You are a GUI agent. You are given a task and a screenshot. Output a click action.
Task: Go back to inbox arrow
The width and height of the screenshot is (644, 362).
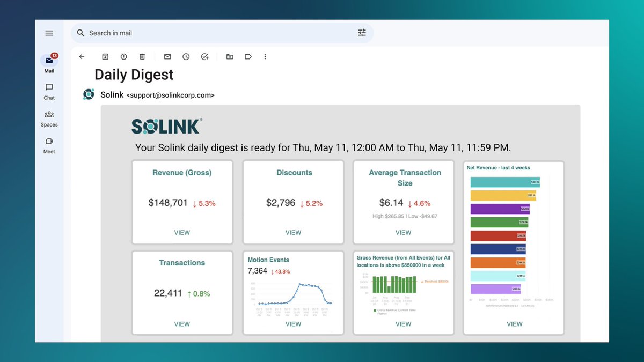click(x=82, y=56)
